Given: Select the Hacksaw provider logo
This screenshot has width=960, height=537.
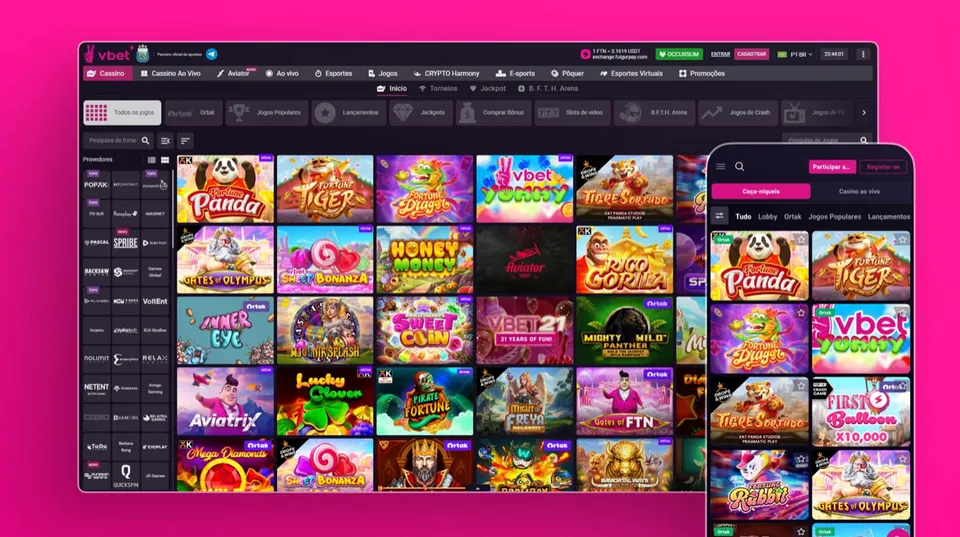Looking at the screenshot, I should pyautogui.click(x=96, y=272).
